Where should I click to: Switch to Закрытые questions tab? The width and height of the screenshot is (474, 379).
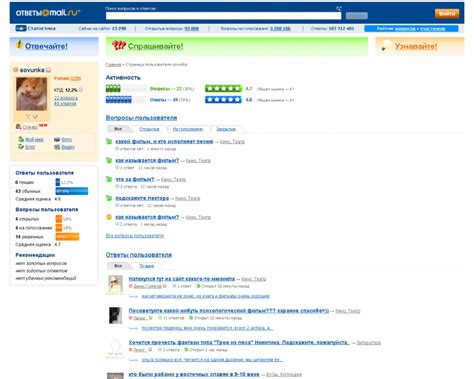(x=226, y=129)
